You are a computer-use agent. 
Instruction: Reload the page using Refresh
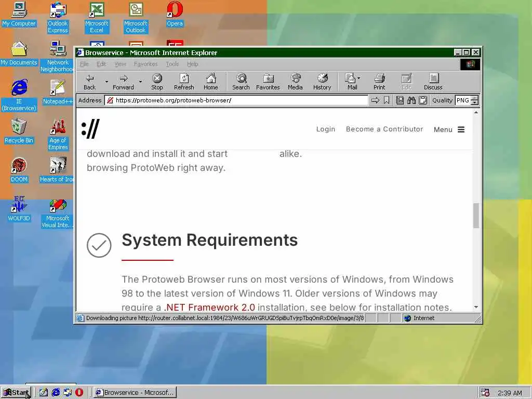point(184,82)
